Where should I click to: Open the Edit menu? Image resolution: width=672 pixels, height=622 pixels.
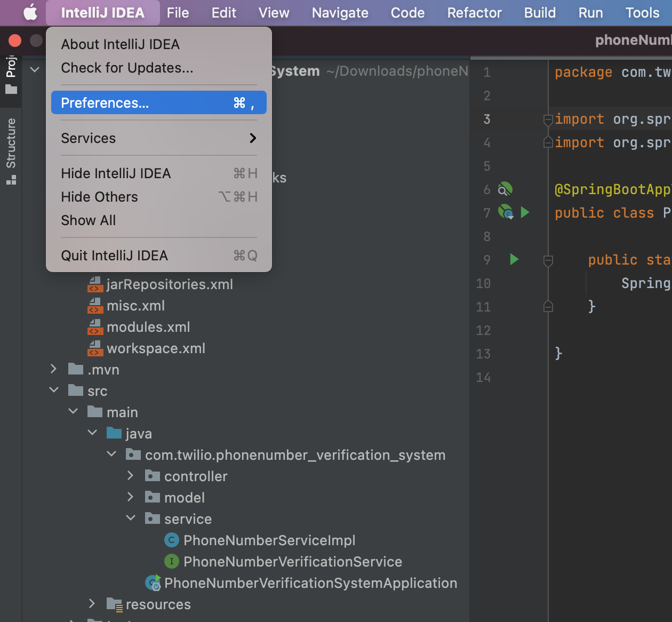[224, 13]
